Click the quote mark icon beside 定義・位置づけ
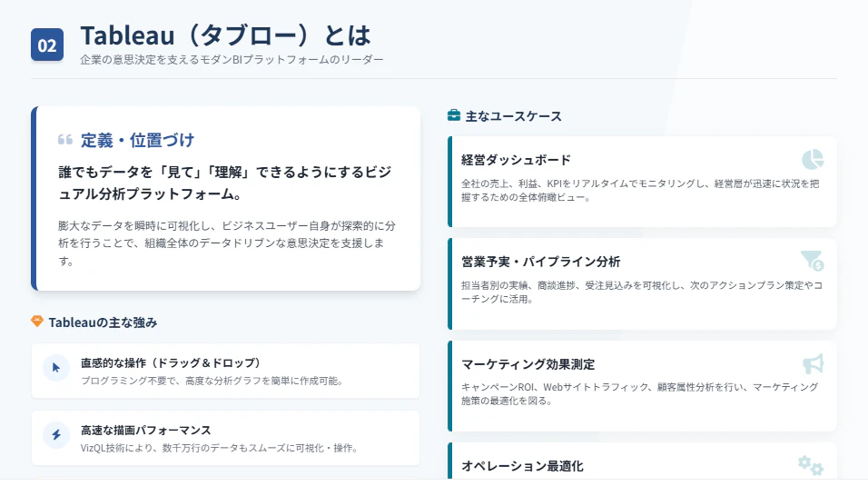Viewport: 868px width, 486px height. tap(65, 140)
